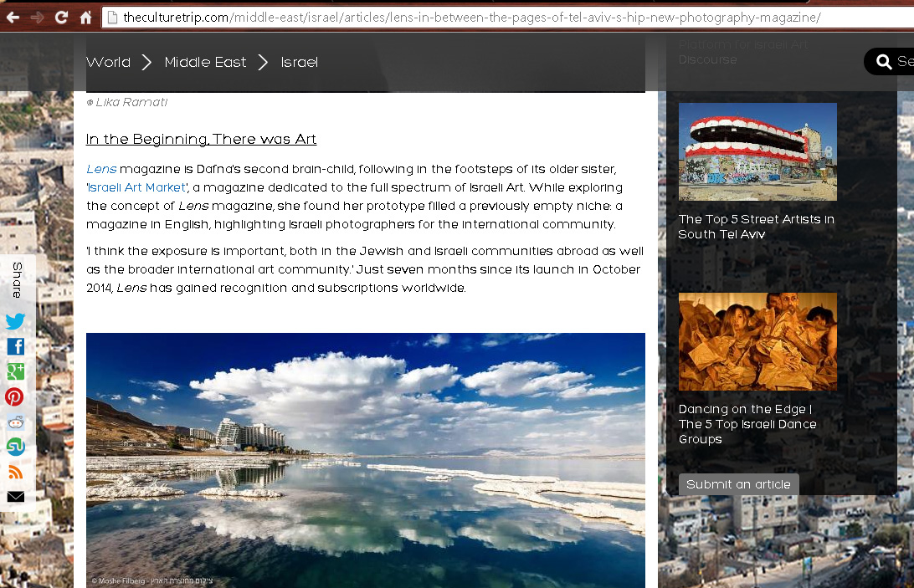Open Top 5 Street Artists thumbnail

pyautogui.click(x=757, y=151)
